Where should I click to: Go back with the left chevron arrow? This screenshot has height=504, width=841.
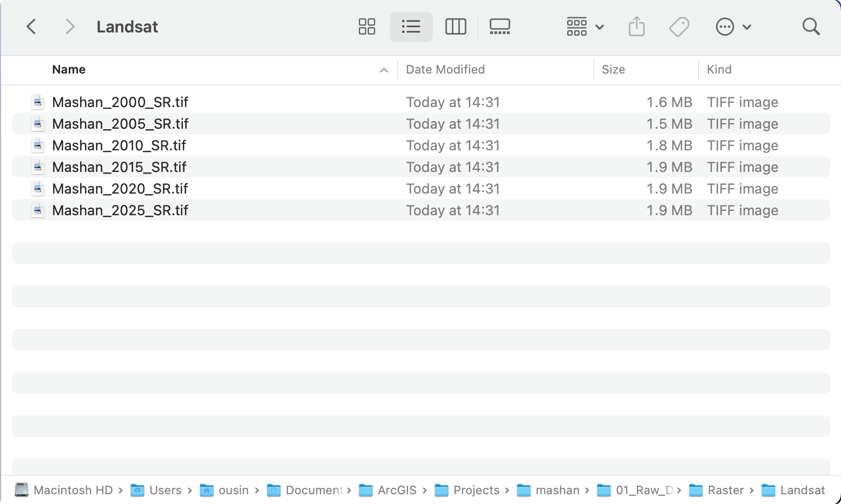31,26
